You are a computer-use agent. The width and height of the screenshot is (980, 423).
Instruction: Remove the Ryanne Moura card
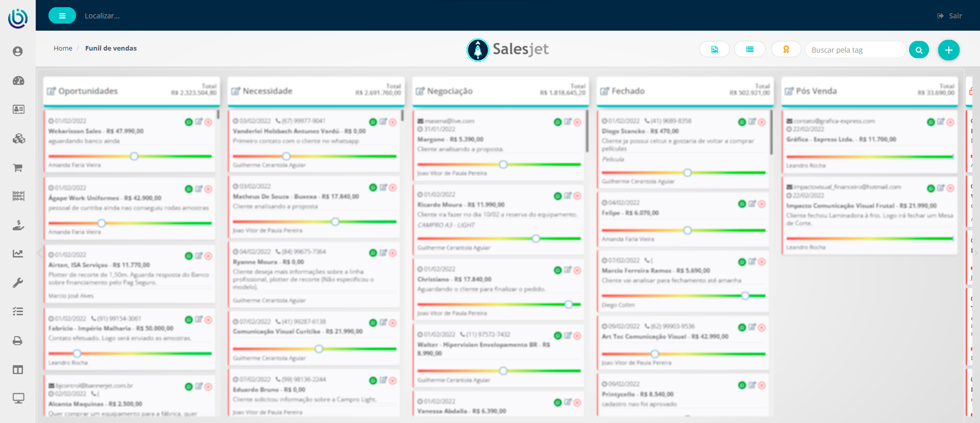(393, 253)
